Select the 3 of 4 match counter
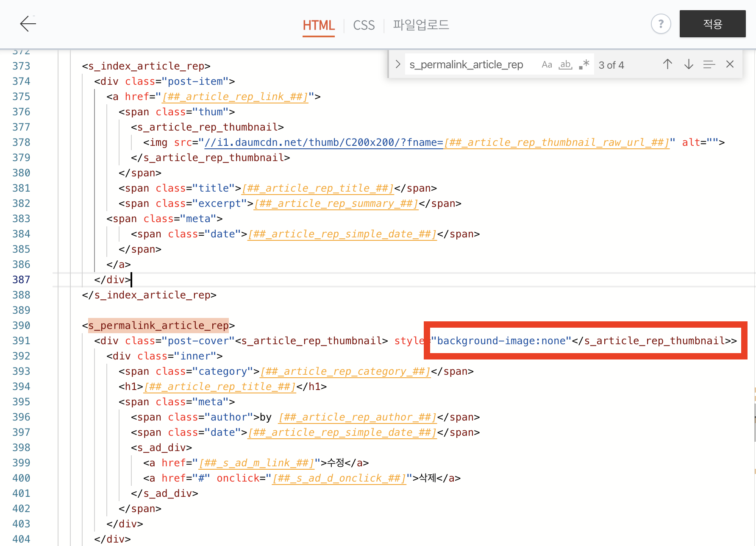The image size is (756, 546). pyautogui.click(x=611, y=65)
